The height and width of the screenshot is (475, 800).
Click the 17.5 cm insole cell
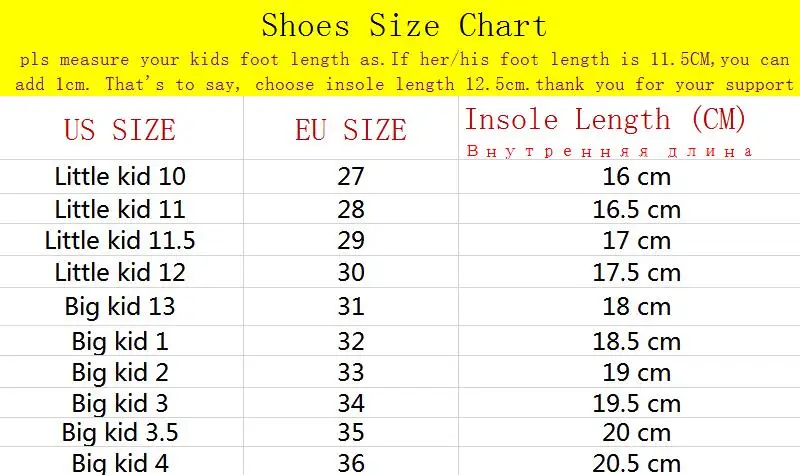coord(637,272)
